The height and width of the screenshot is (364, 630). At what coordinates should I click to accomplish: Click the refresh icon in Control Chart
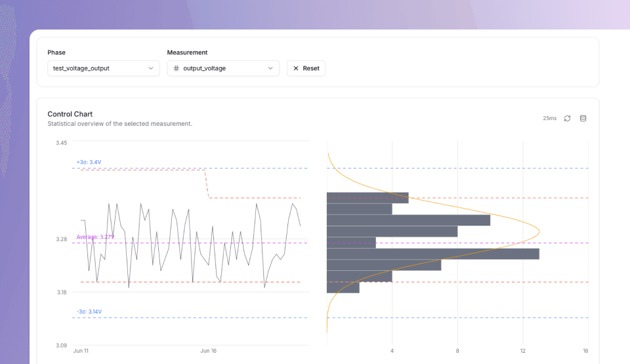tap(567, 118)
